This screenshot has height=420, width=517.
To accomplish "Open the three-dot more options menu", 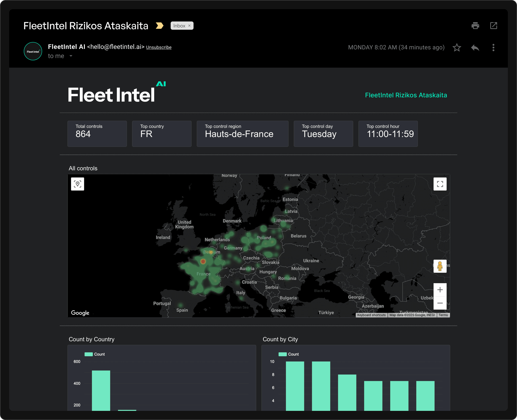I will coord(493,48).
